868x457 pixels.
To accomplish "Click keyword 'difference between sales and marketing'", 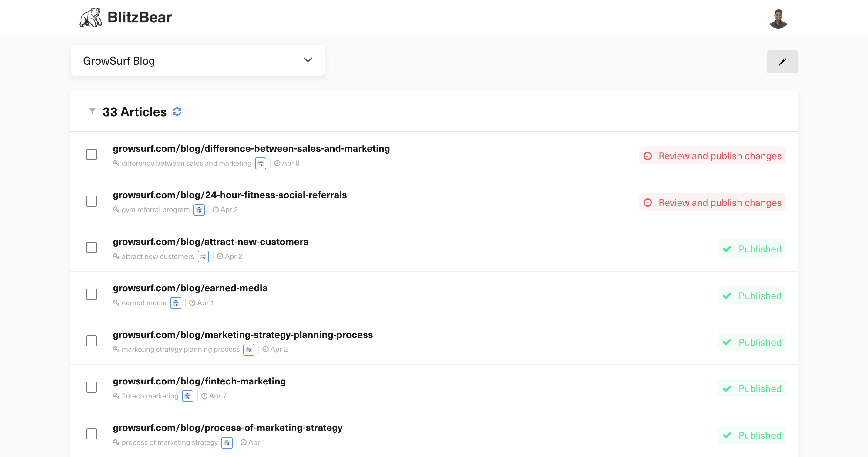I will click(x=186, y=164).
